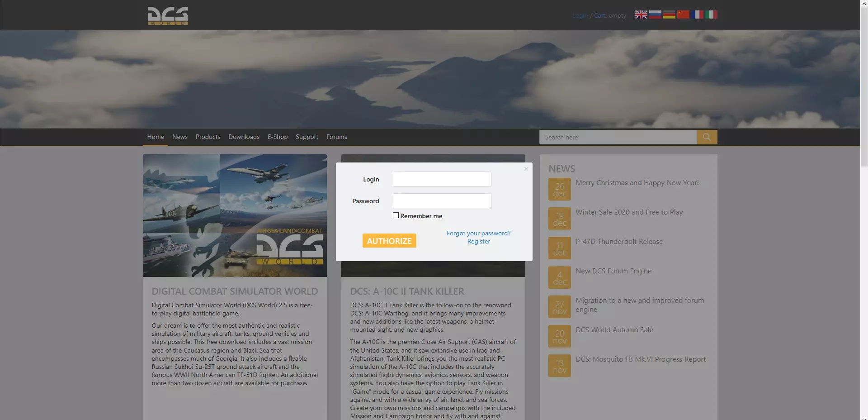Screen dimensions: 868x420
Task: Visit the Forums menu item
Action: [x=337, y=137]
